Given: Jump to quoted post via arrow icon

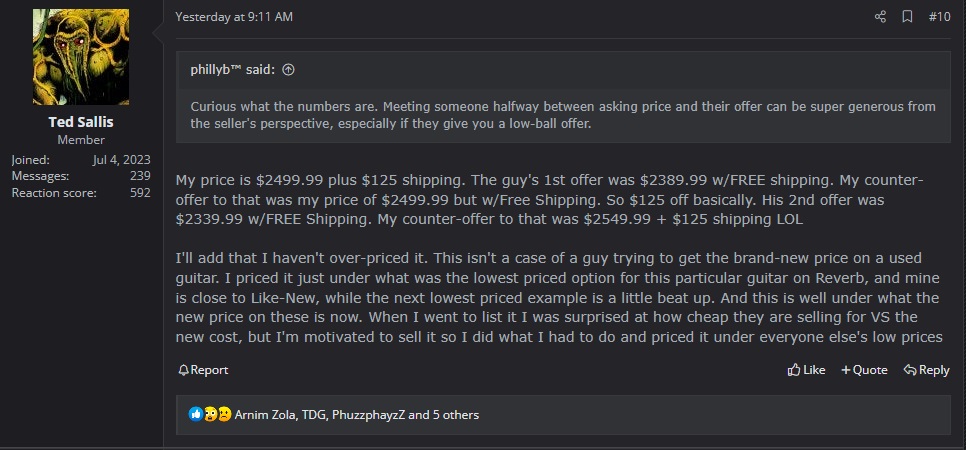Looking at the screenshot, I should 289,70.
